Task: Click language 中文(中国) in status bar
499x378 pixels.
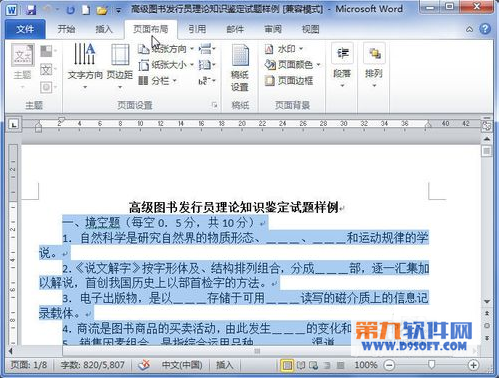Action: [182, 365]
